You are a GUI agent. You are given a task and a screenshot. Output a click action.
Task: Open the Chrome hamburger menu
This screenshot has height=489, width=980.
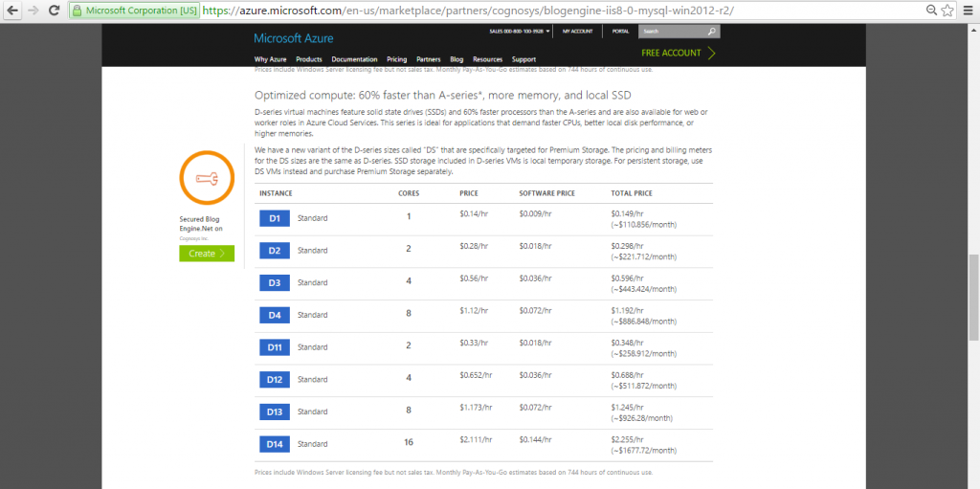(x=968, y=11)
